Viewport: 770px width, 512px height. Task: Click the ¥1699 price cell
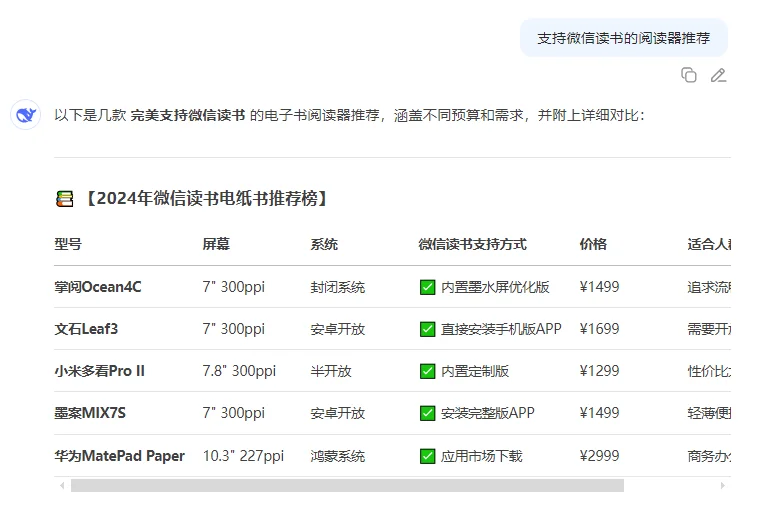coord(599,329)
